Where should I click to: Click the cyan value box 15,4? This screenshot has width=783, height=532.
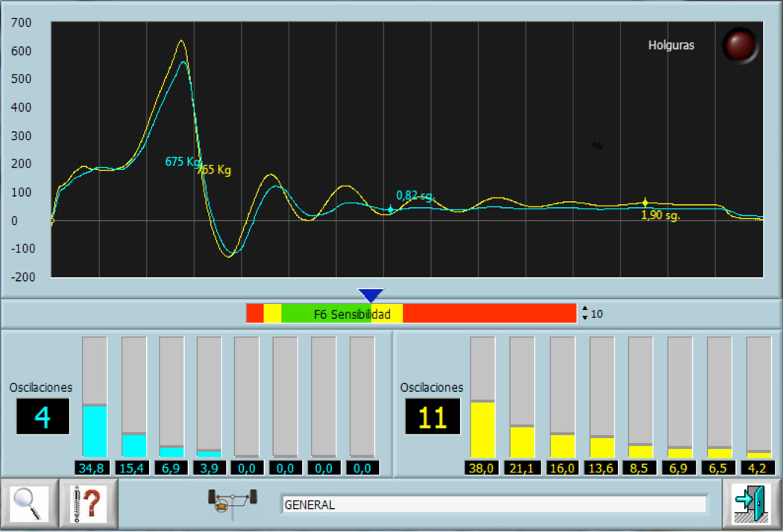(133, 468)
